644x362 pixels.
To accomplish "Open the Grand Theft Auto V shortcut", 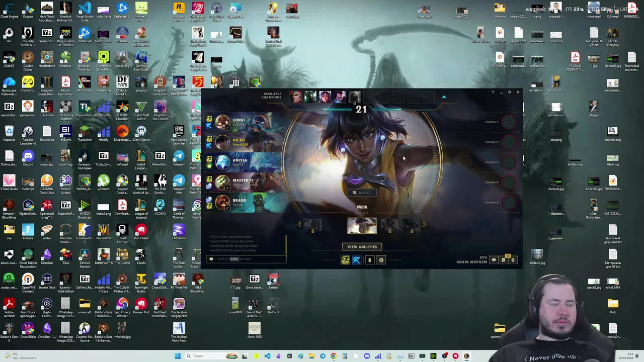I will pos(141,109).
